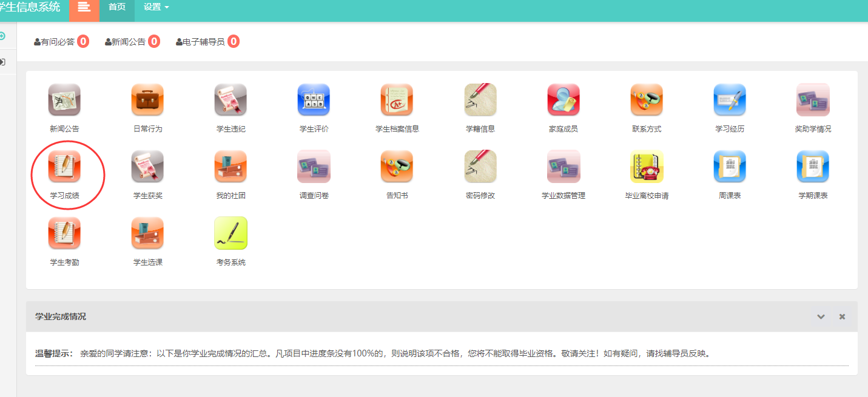Click the circled 学习成绩 grades icon
This screenshot has width=868, height=397.
click(64, 167)
